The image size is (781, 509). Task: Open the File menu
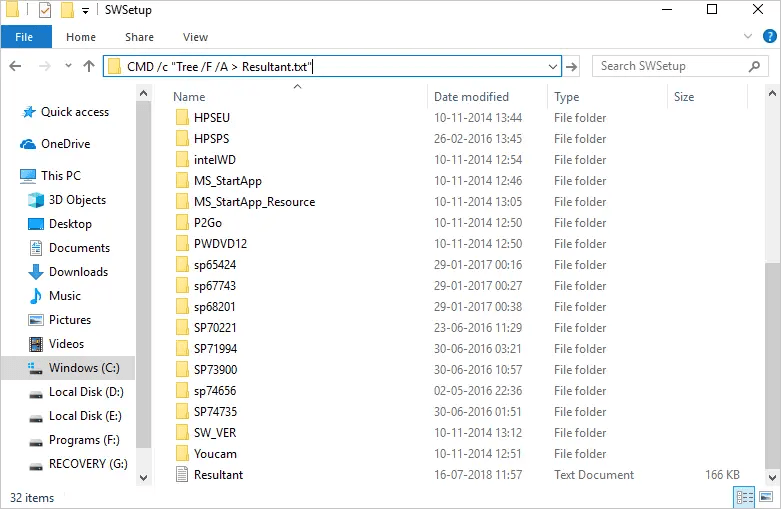click(26, 37)
